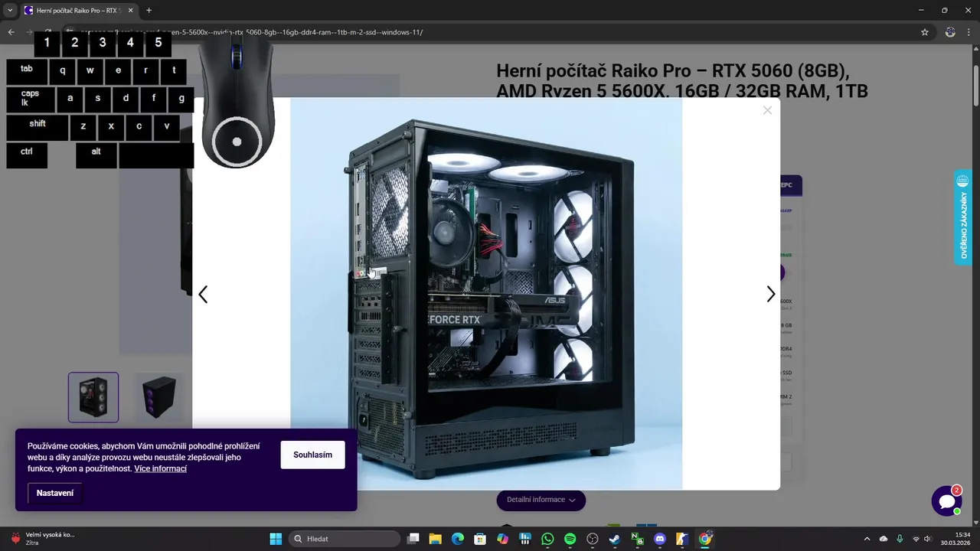The width and height of the screenshot is (980, 551).
Task: Bookmark this page with the star icon
Action: click(925, 32)
